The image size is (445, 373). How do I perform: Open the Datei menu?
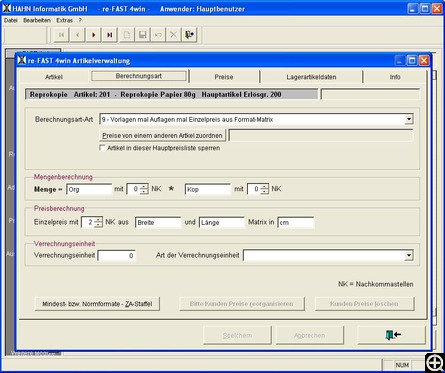(11, 20)
